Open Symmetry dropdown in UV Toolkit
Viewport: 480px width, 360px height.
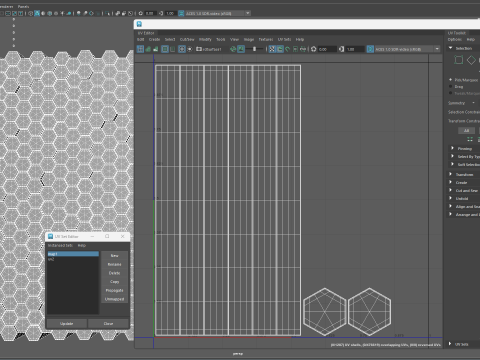pos(473,103)
